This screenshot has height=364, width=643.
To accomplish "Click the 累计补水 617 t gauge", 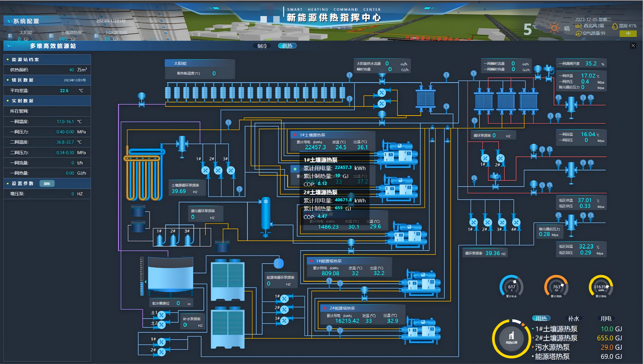I will pyautogui.click(x=511, y=287).
